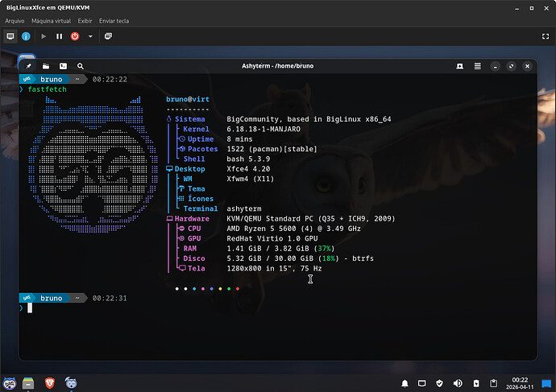Expand the shutdown options dropdown arrow
556x392 pixels.
pos(90,36)
